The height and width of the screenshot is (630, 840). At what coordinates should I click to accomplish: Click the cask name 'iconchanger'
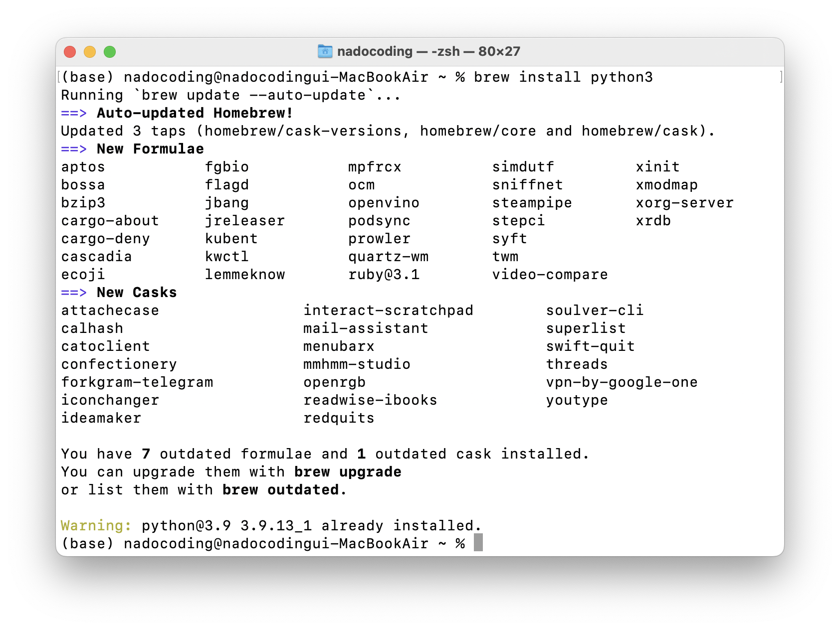[110, 400]
